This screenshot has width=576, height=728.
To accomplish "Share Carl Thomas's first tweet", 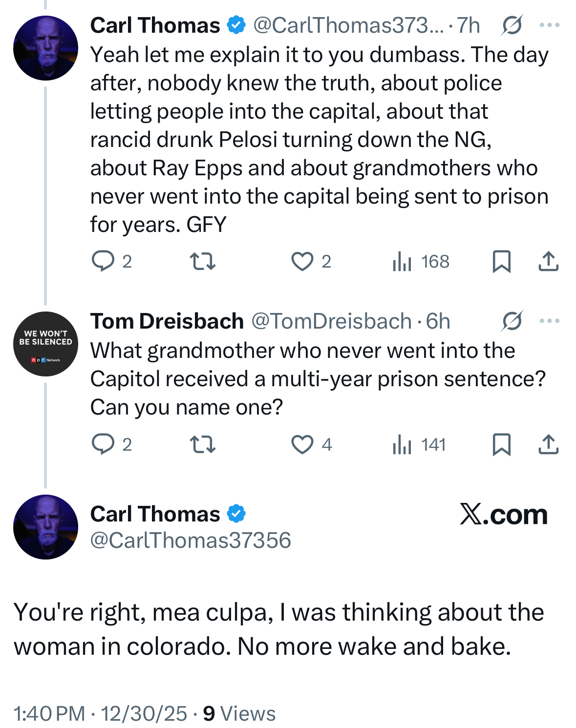I will [548, 261].
